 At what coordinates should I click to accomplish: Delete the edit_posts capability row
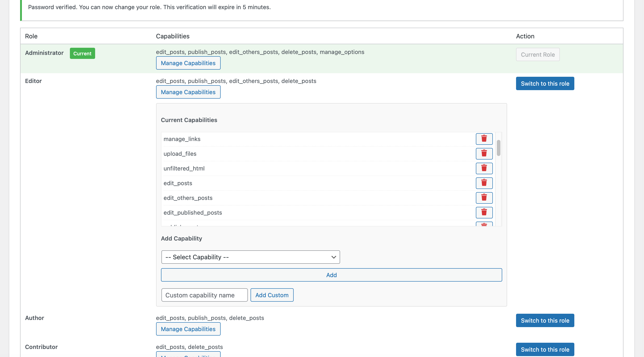(484, 183)
